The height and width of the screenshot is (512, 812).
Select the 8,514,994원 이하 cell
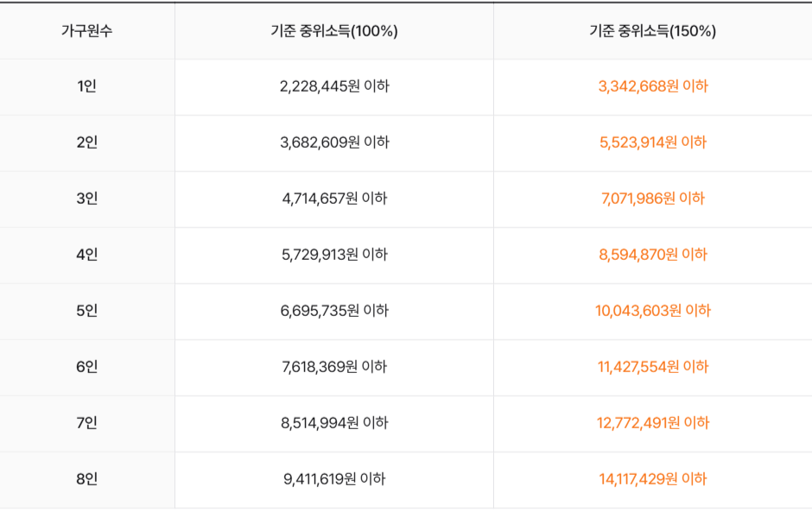[334, 423]
